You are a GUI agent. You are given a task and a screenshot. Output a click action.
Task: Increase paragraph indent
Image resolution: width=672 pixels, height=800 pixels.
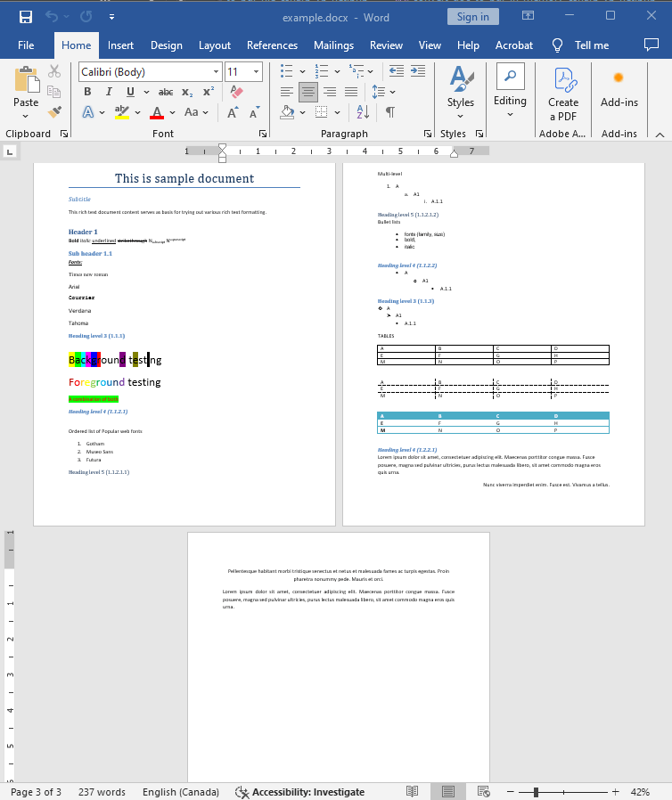pyautogui.click(x=418, y=71)
